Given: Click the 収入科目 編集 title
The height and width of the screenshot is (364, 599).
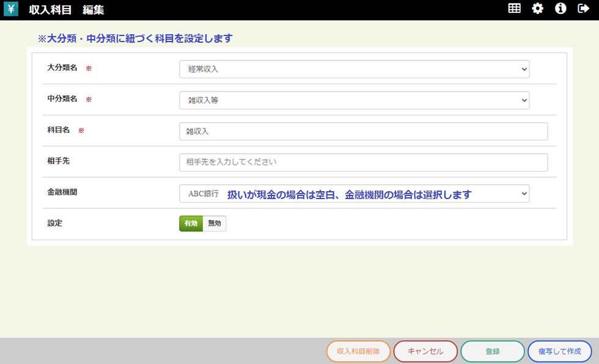Looking at the screenshot, I should [67, 10].
